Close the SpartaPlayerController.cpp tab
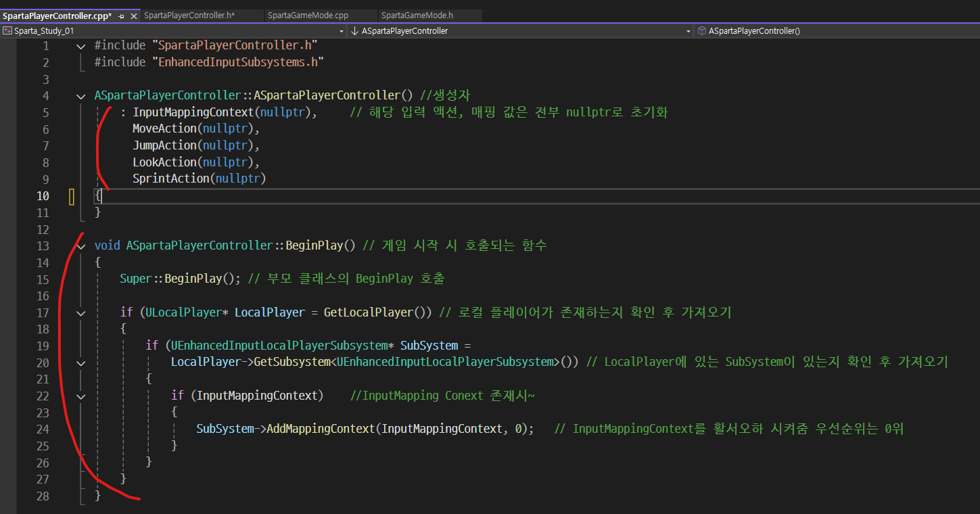 pos(133,15)
